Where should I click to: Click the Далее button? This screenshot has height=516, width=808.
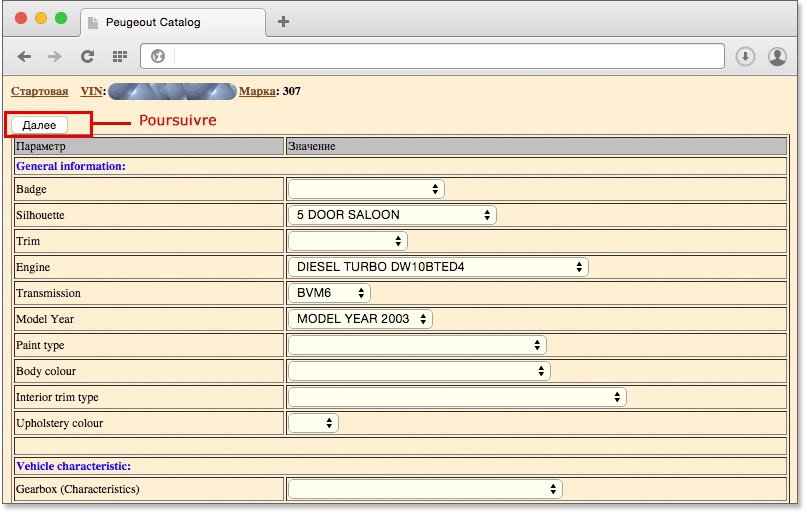tap(39, 125)
